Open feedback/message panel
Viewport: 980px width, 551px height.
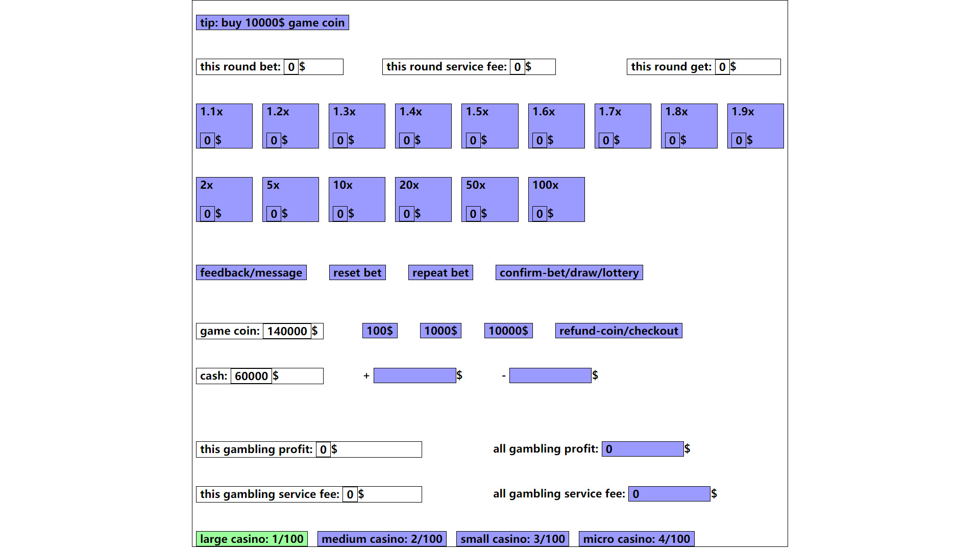252,272
